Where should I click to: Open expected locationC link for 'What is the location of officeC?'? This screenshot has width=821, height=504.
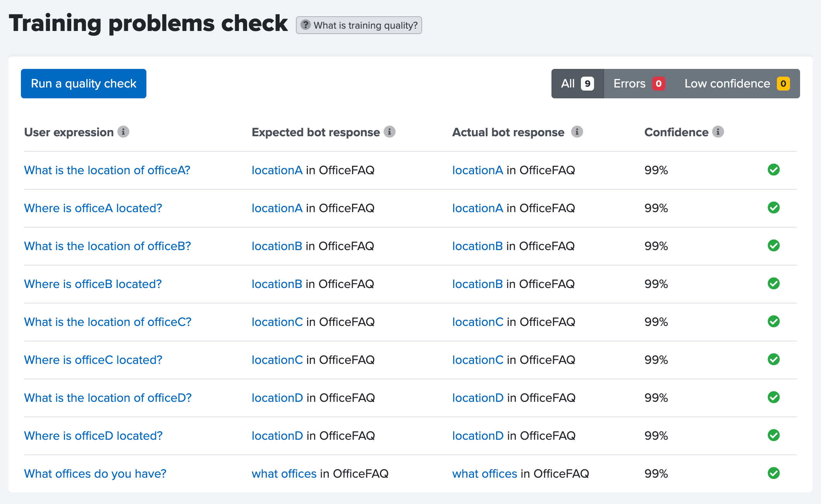277,322
